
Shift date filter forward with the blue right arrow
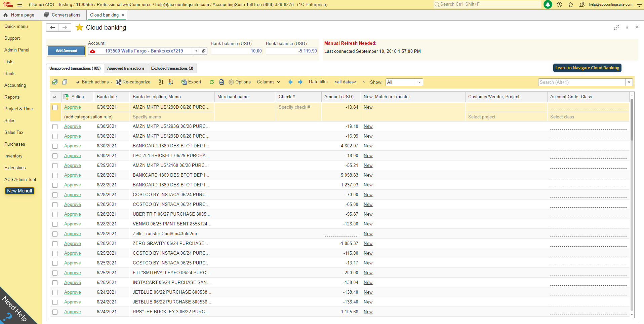pos(300,82)
